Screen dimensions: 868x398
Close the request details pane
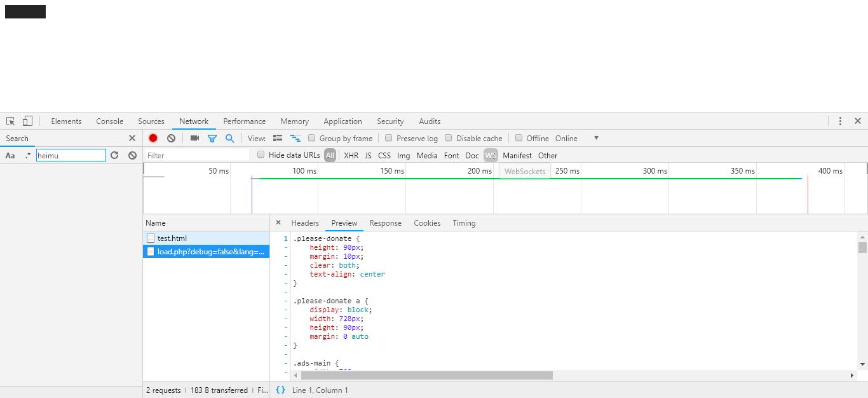pyautogui.click(x=278, y=223)
